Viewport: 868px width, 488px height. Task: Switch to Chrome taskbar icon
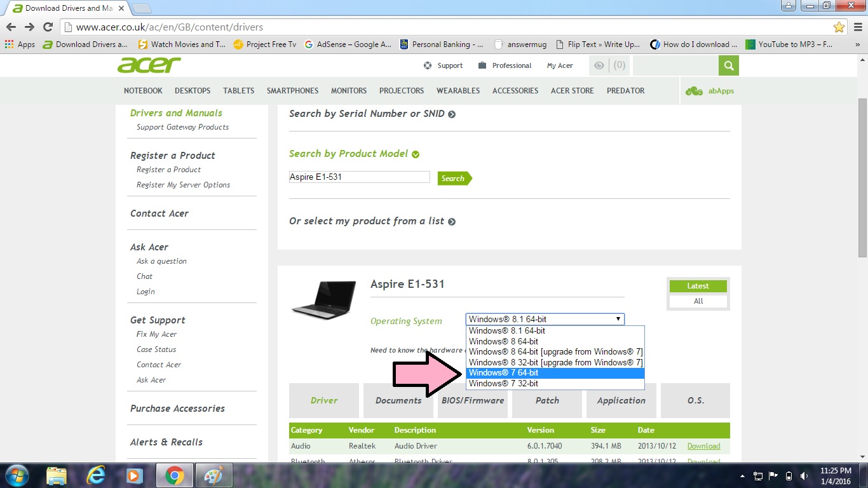(175, 475)
